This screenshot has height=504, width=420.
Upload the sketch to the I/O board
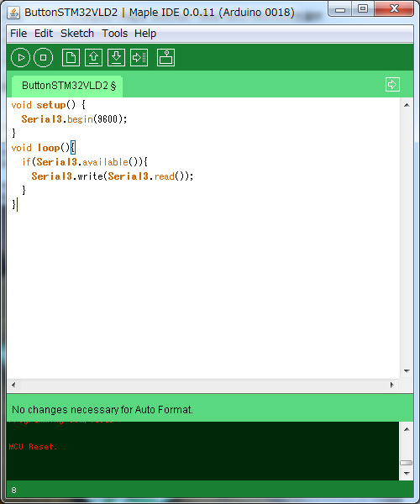click(139, 57)
